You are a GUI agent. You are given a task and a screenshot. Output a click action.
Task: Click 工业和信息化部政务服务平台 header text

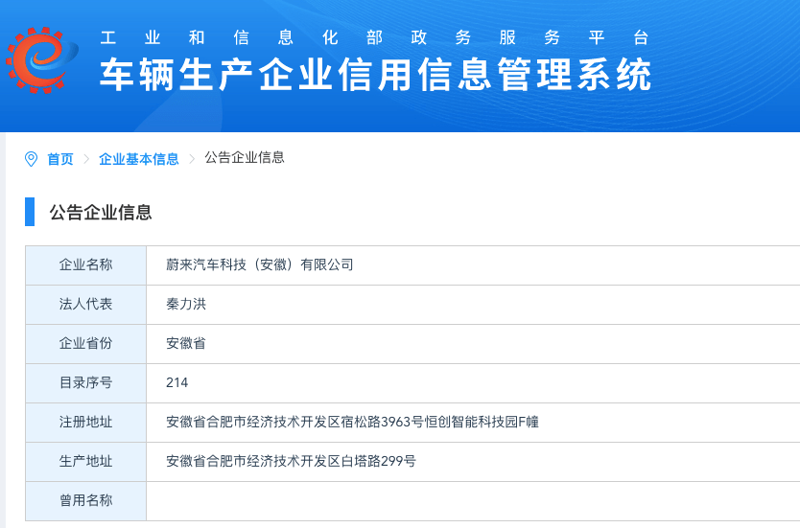[x=374, y=37]
